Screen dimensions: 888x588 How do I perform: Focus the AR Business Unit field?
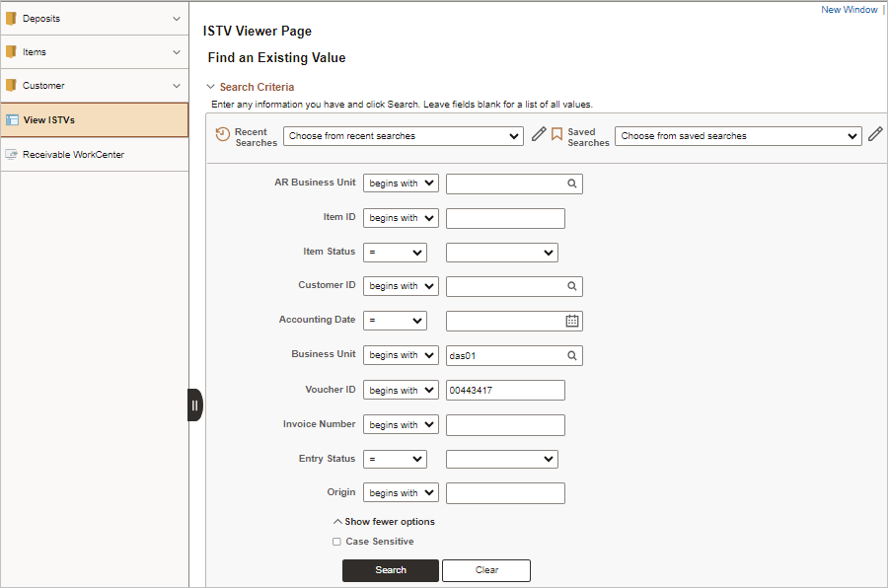tap(514, 184)
